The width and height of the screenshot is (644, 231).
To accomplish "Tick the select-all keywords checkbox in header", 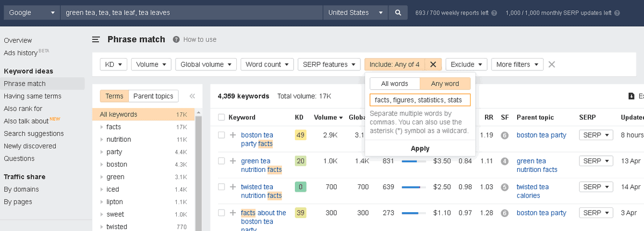I will (x=221, y=118).
